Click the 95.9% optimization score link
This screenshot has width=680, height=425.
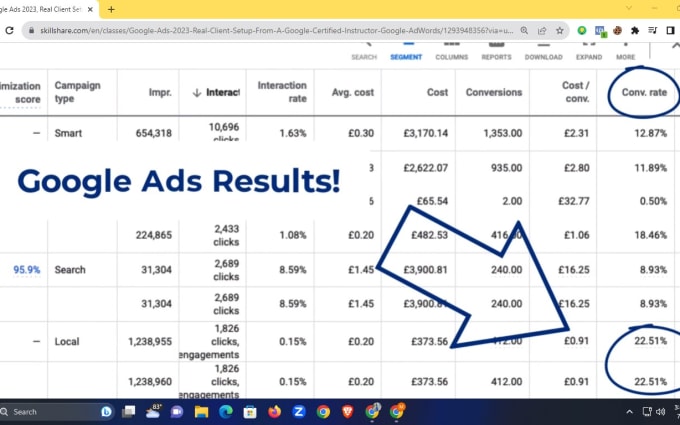tap(27, 270)
